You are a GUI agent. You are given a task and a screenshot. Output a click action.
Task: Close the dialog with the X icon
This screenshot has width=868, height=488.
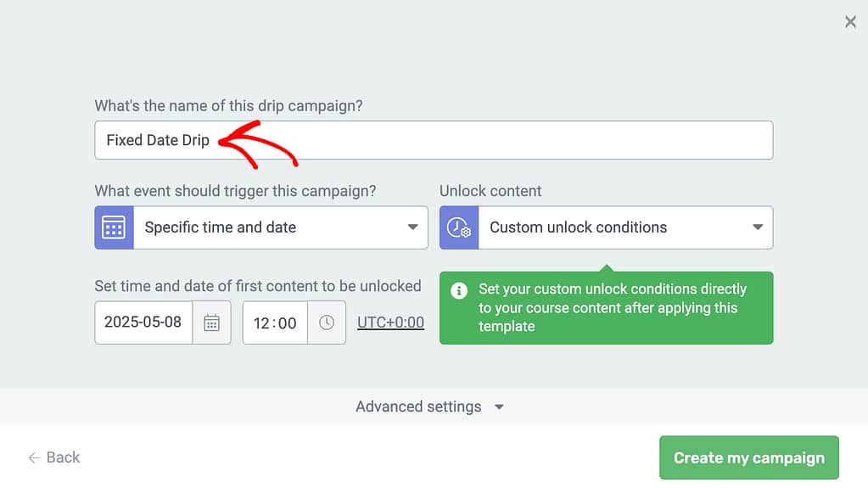pos(850,22)
